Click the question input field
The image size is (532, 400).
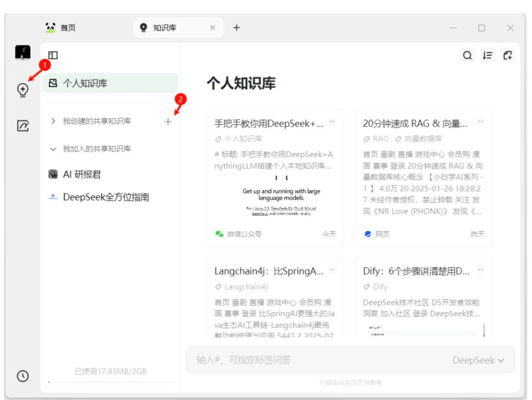[316, 360]
